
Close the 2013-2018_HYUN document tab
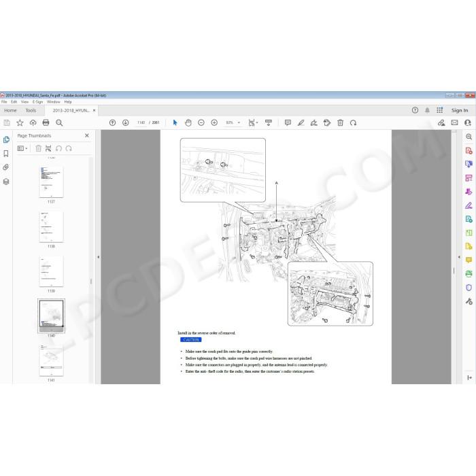coord(94,110)
